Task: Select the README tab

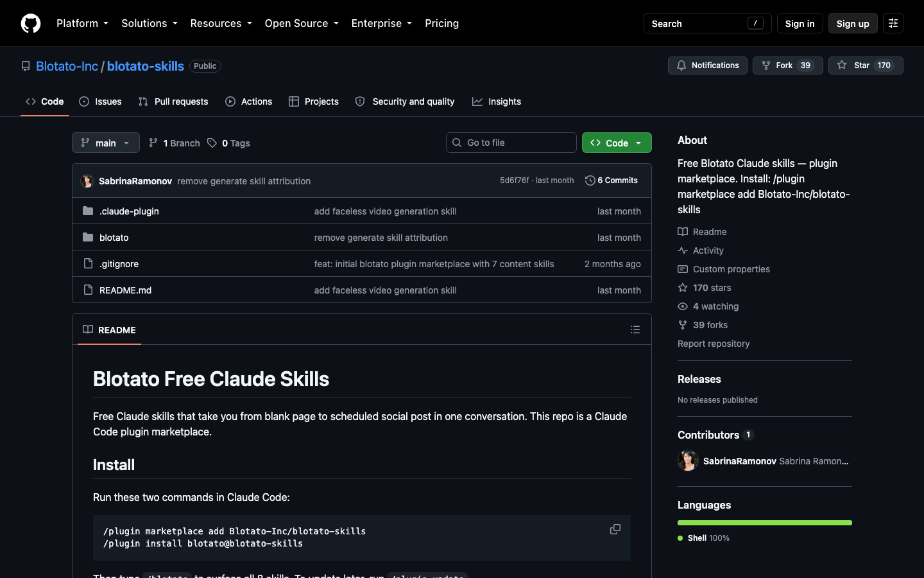Action: tap(109, 329)
